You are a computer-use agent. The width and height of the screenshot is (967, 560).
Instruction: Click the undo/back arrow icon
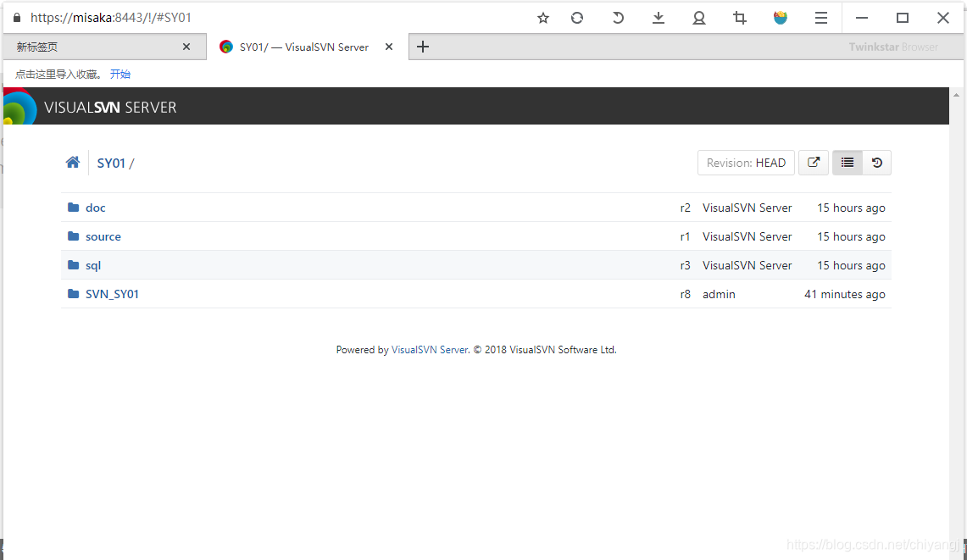coord(617,18)
